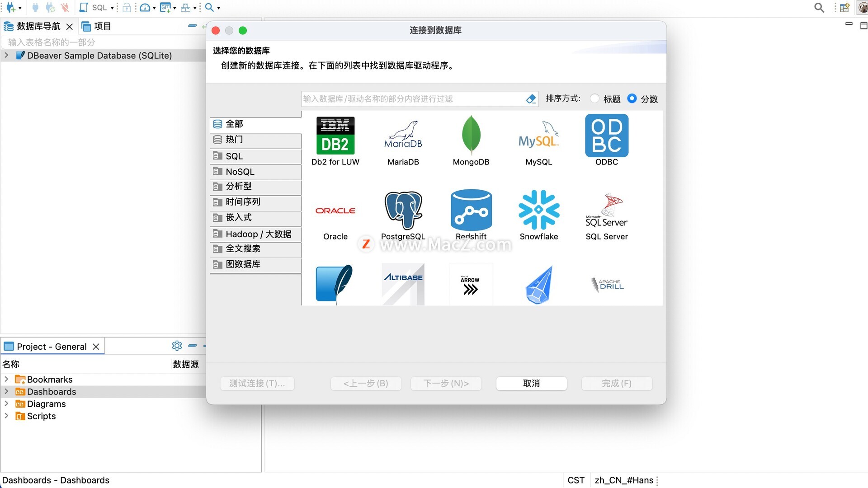Close the Project - General tab
This screenshot has height=488, width=868.
coord(96,347)
